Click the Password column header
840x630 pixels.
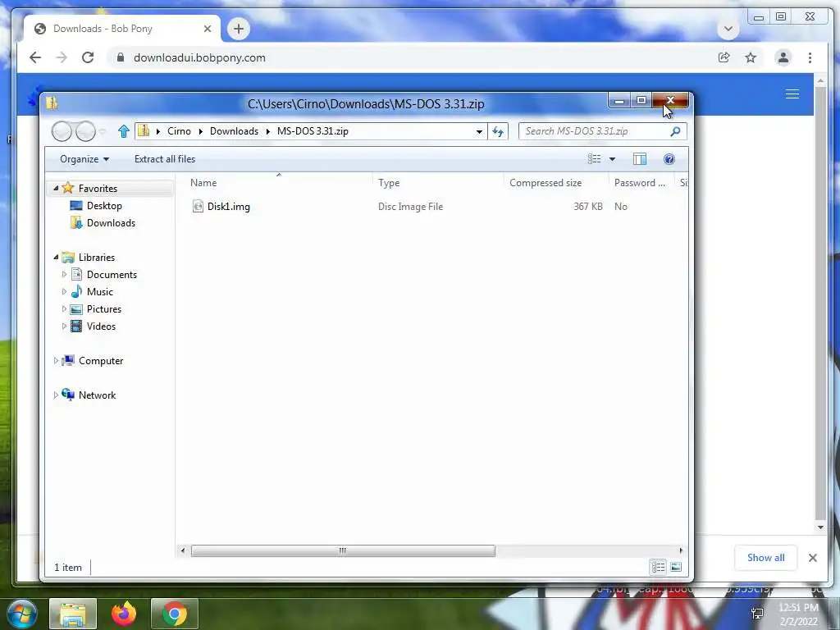(x=641, y=183)
